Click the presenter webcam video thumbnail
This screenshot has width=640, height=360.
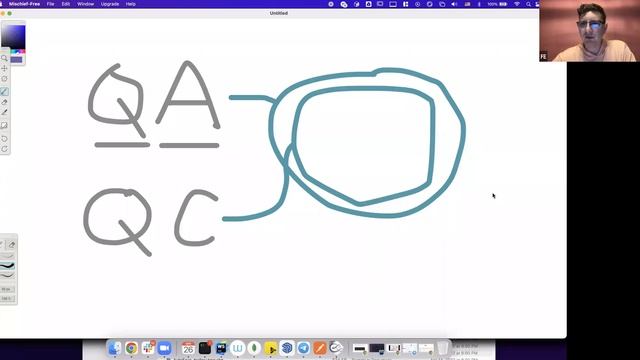click(x=589, y=31)
